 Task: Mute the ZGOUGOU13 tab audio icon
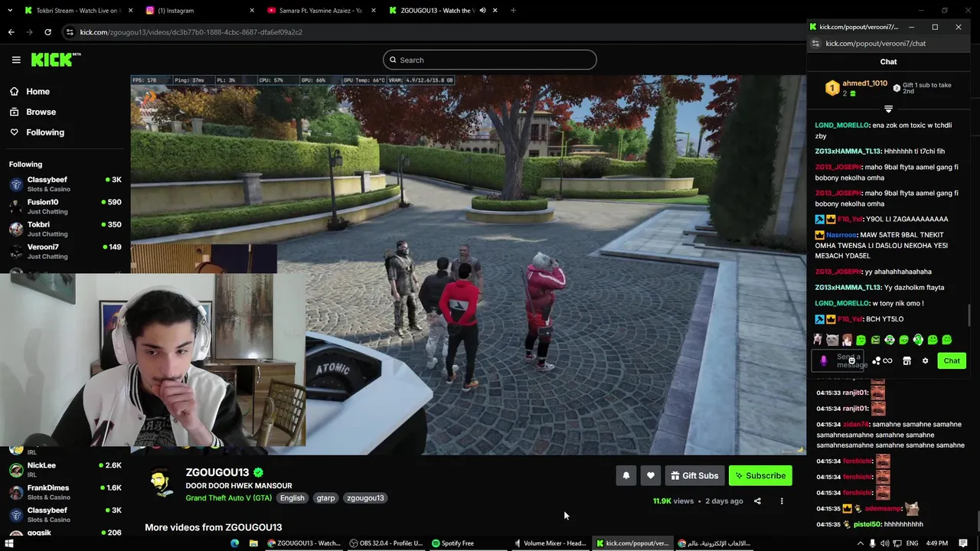click(x=482, y=10)
